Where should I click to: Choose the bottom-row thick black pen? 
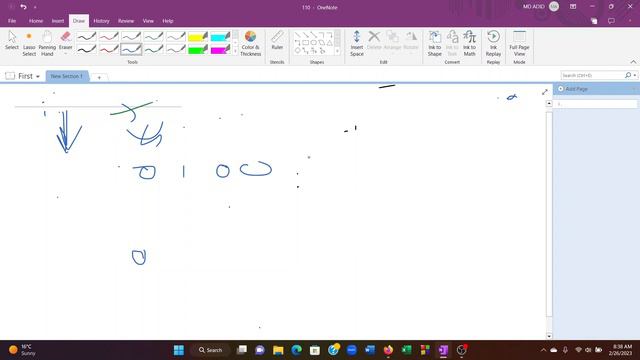(x=87, y=49)
